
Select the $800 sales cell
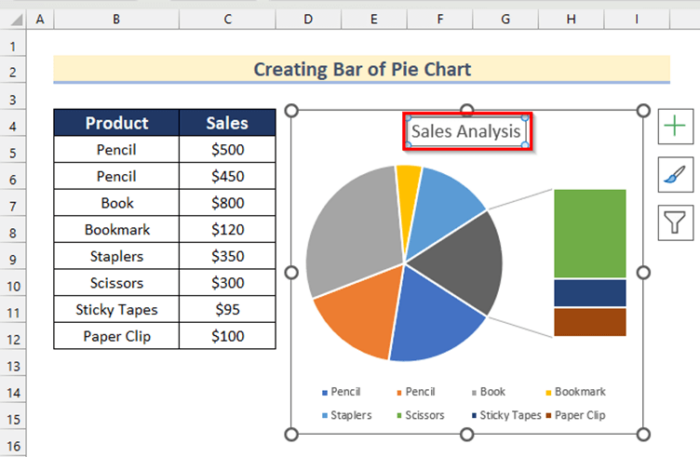(227, 203)
